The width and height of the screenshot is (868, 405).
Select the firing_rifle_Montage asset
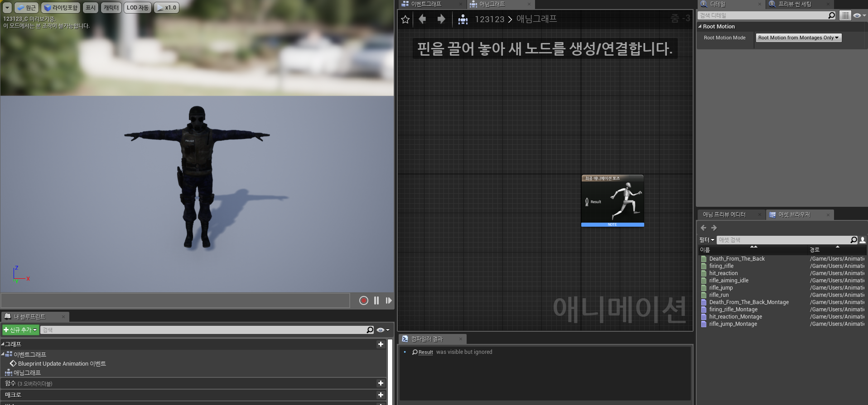coord(733,310)
